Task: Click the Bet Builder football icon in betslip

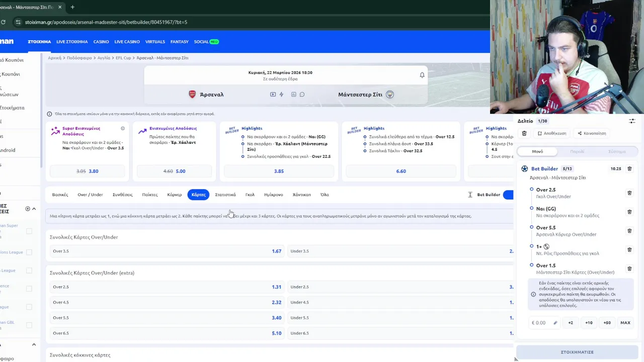Action: click(525, 169)
